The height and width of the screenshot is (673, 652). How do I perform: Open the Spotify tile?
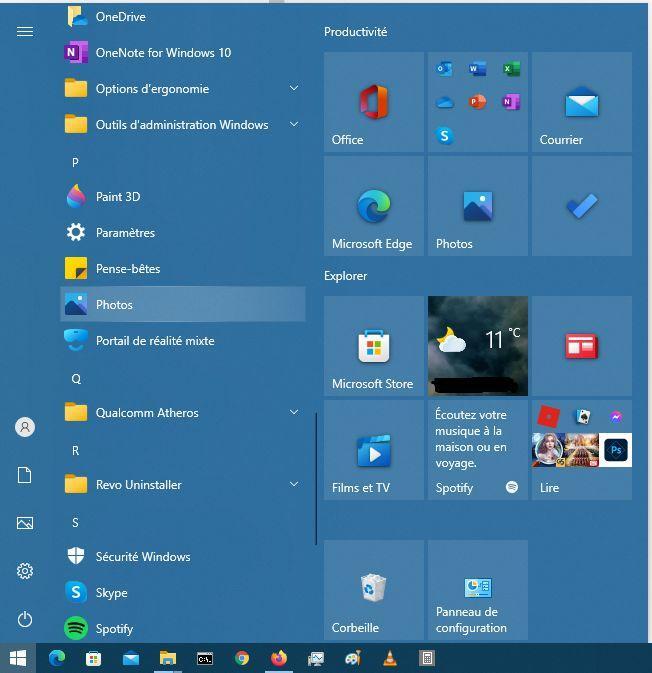[478, 450]
